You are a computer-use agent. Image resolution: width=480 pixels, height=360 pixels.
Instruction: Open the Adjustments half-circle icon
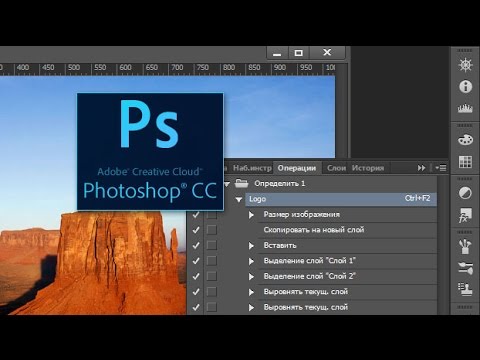[465, 193]
